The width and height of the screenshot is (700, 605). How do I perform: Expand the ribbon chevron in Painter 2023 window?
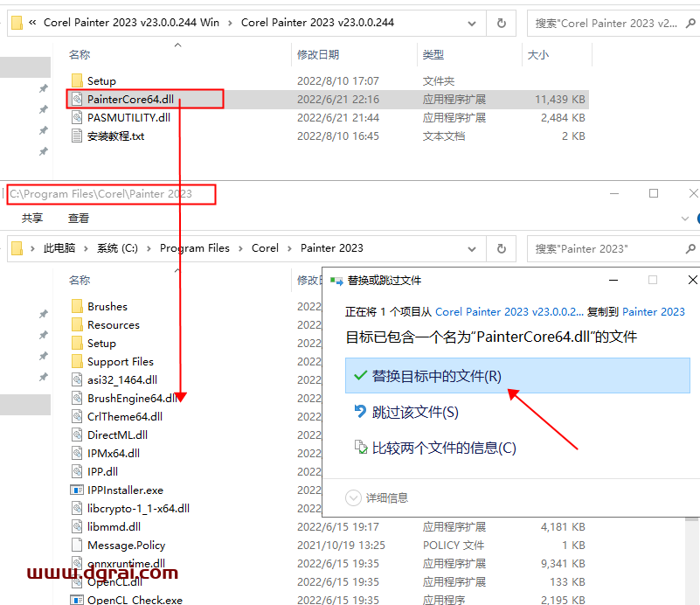click(x=685, y=219)
